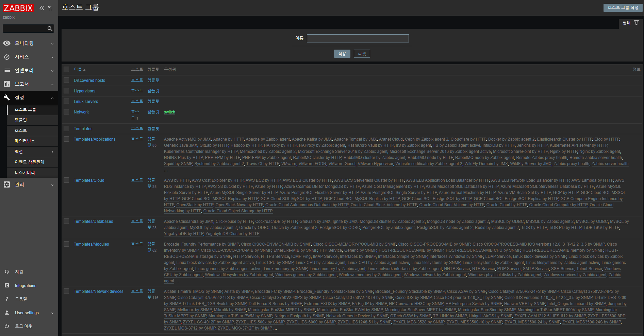Screen dimensions: 644x336
Task: Open Templates/Modules group link
Action: [x=92, y=244]
